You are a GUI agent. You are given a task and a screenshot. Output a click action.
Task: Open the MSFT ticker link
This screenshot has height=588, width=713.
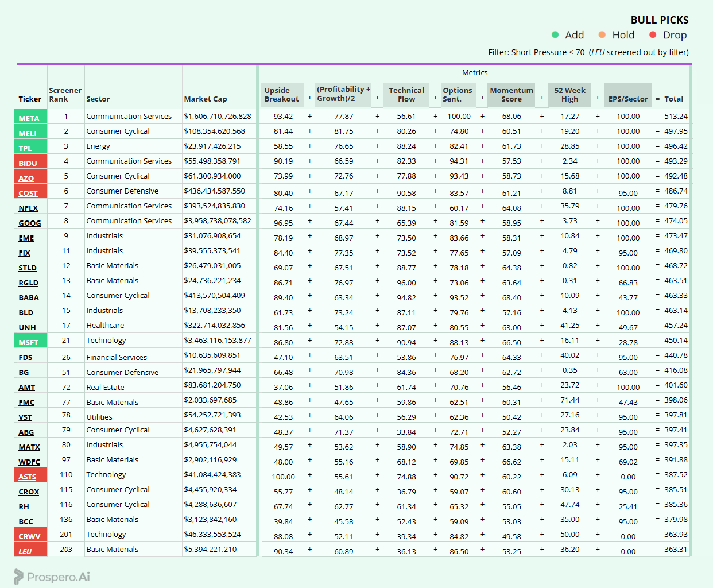(28, 342)
